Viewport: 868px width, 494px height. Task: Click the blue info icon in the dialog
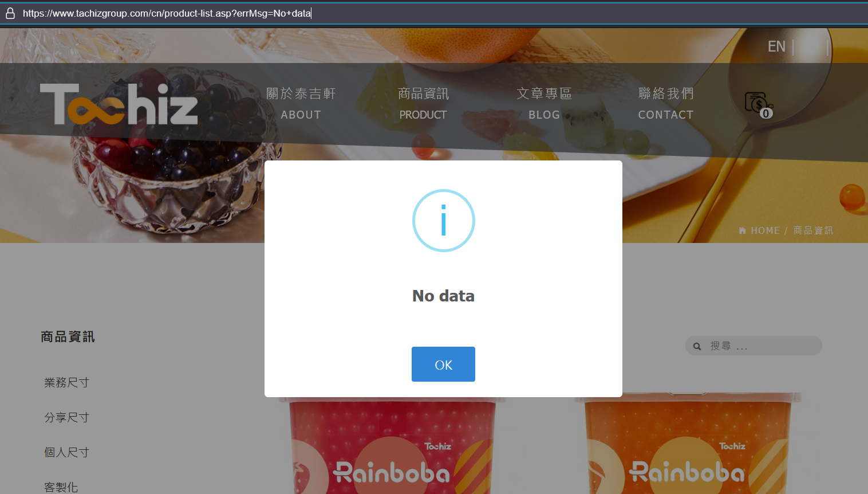[444, 221]
